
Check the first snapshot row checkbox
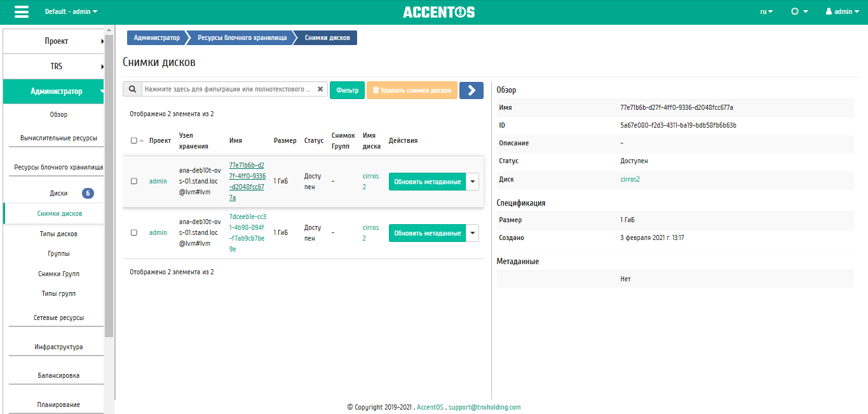pyautogui.click(x=133, y=181)
